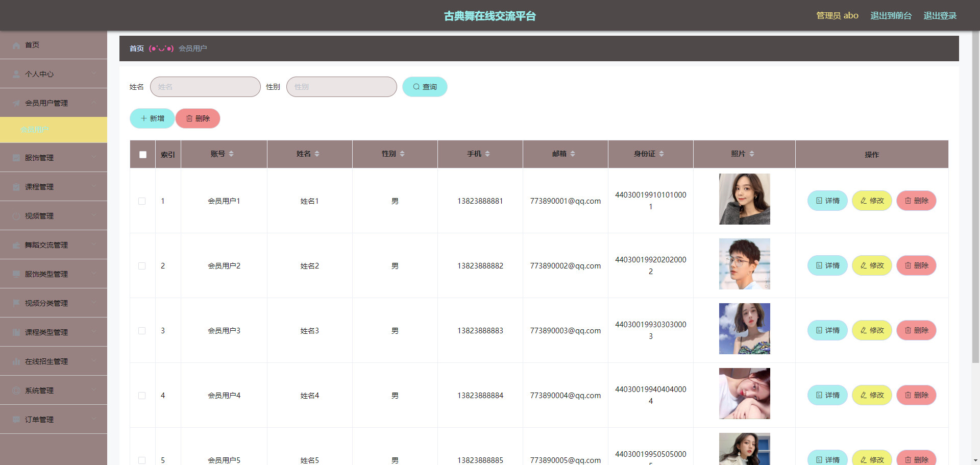Image resolution: width=980 pixels, height=465 pixels.
Task: Click the photo thumbnail of 会员用户2
Action: 744,264
